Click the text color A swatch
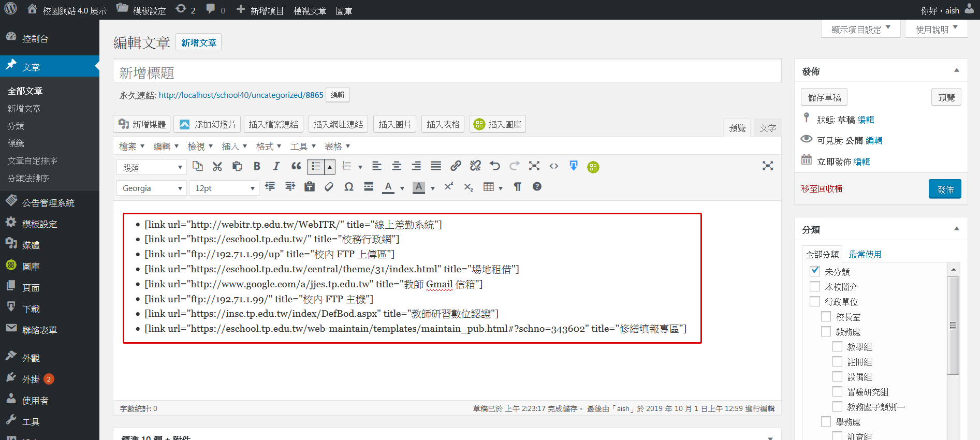Screen dimensions: 980x440 (388, 187)
